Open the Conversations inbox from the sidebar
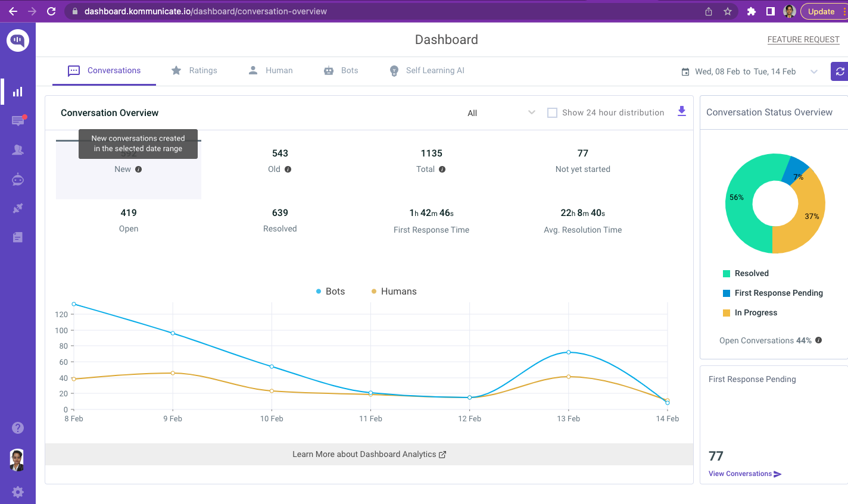 pos(18,120)
